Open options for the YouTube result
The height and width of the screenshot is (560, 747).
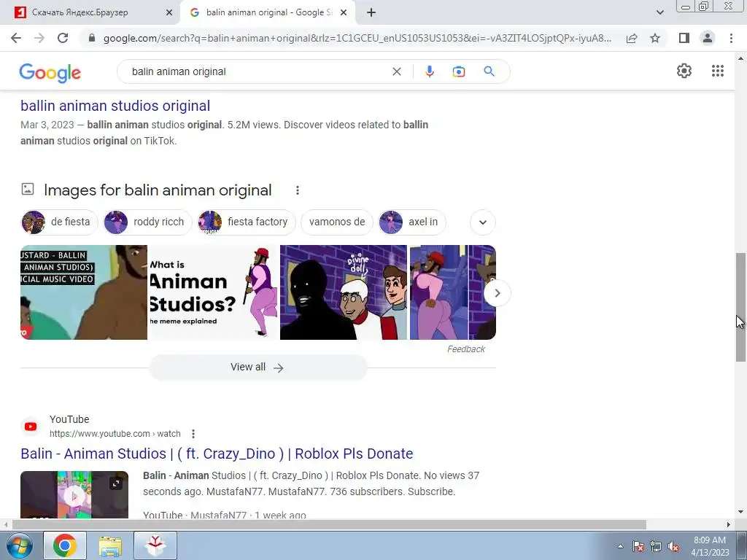pyautogui.click(x=193, y=434)
